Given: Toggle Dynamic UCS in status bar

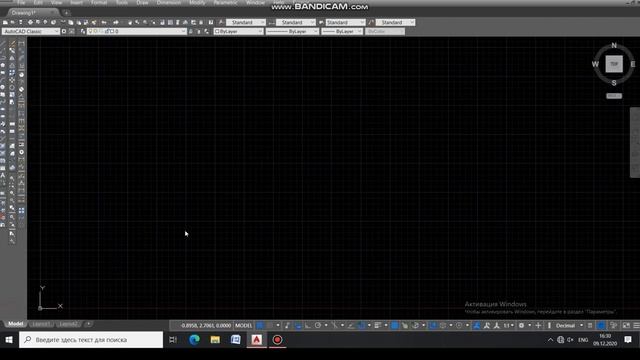Looking at the screenshot, I should pyautogui.click(x=433, y=325).
